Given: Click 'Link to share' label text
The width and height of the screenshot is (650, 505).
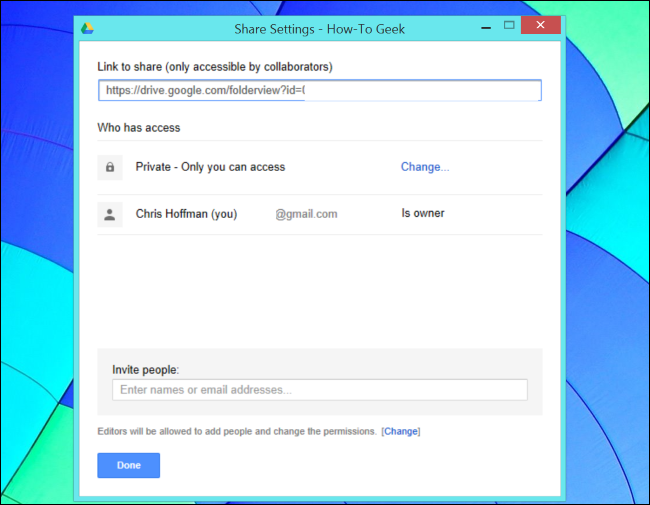Looking at the screenshot, I should pos(215,67).
